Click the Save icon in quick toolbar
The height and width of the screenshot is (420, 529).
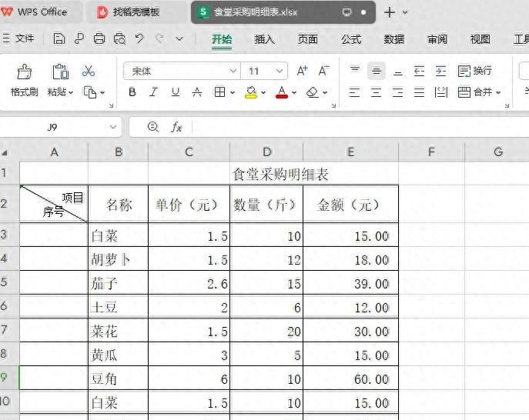pyautogui.click(x=59, y=38)
